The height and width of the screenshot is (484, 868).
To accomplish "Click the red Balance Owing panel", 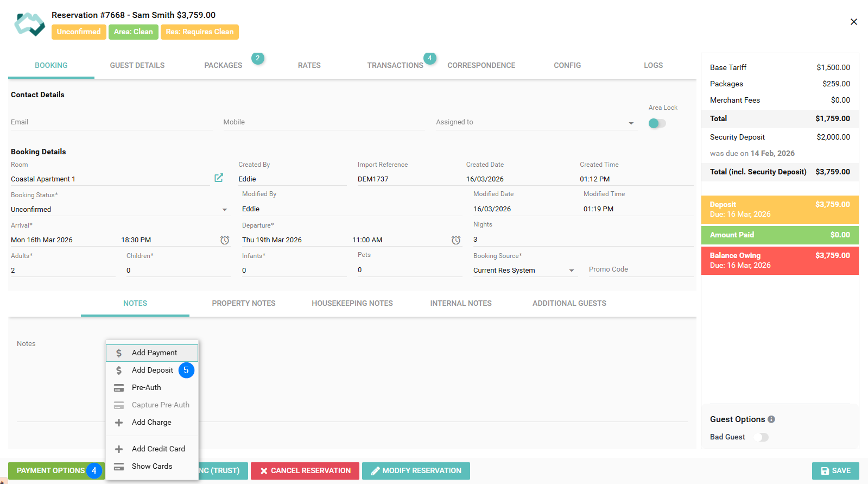I will click(x=780, y=261).
